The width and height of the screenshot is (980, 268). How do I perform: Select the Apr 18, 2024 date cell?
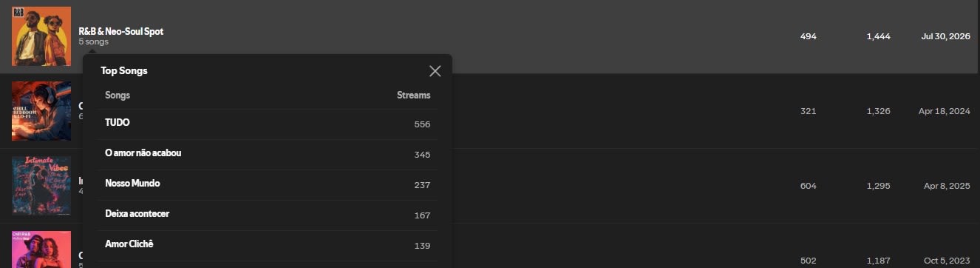pos(945,111)
